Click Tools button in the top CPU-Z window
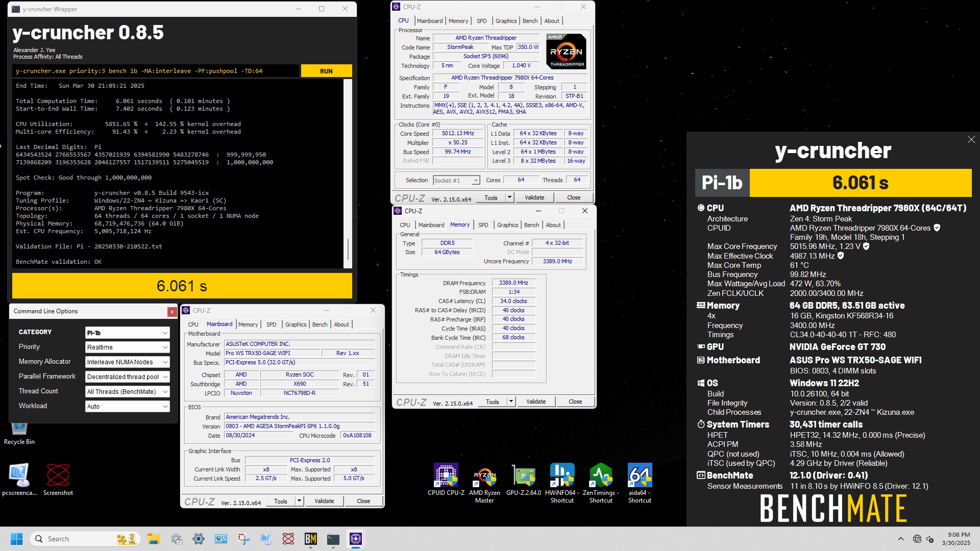980x551 pixels. point(491,197)
